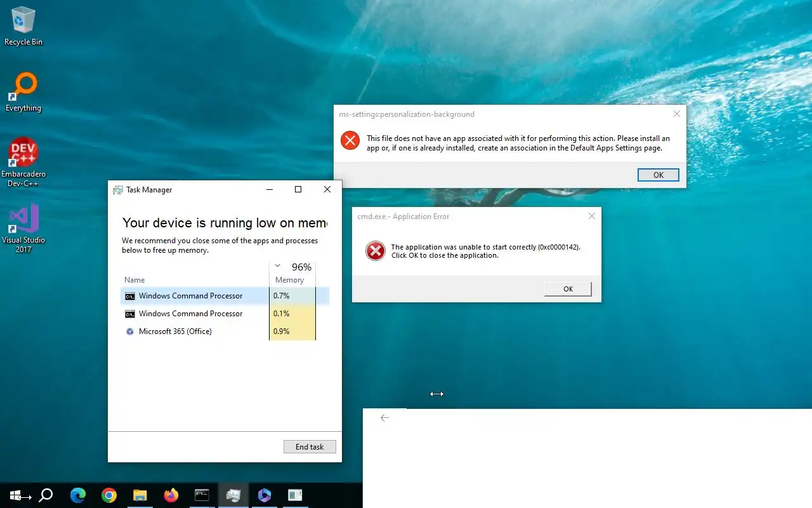The width and height of the screenshot is (812, 508).
Task: Click 0.9% memory cell
Action: pyautogui.click(x=292, y=331)
